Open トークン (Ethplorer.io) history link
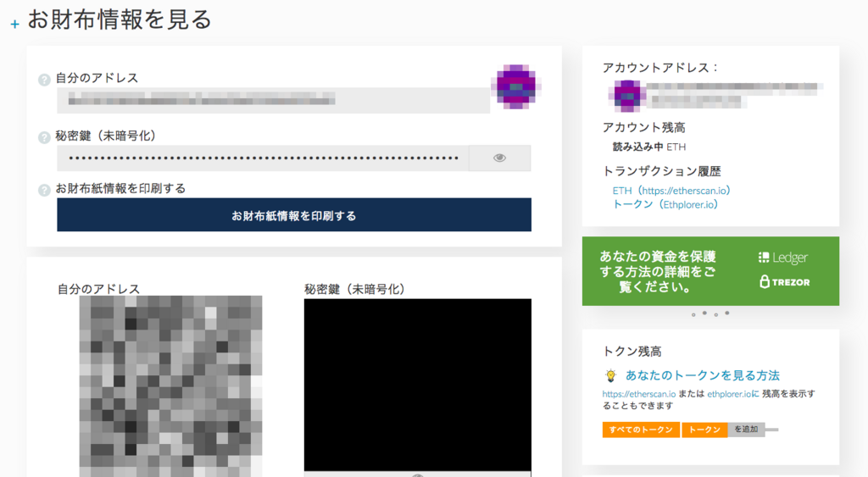Image resolution: width=868 pixels, height=477 pixels. (665, 205)
